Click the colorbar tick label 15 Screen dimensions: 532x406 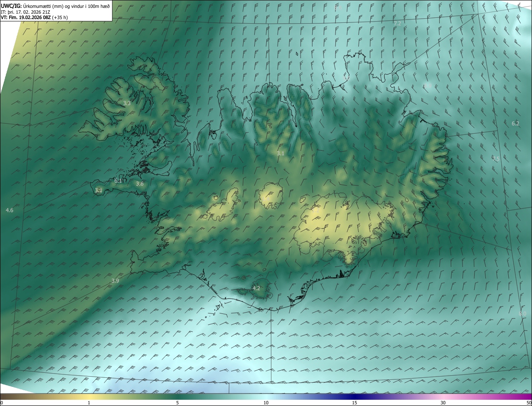click(355, 403)
